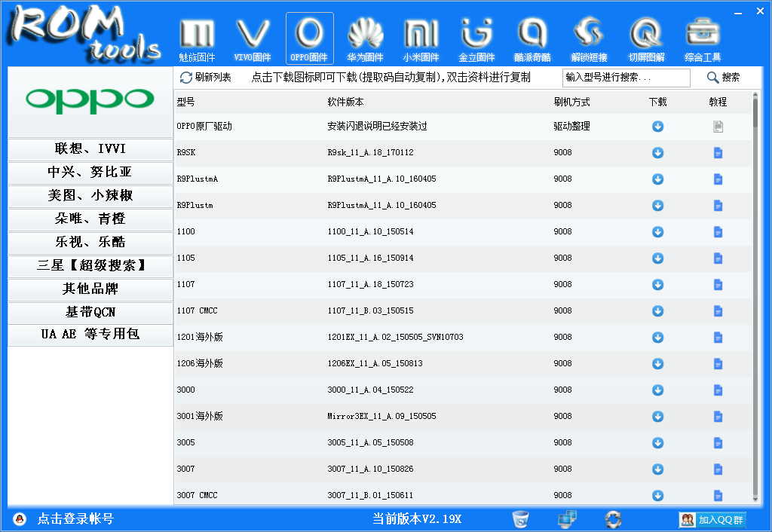Image resolution: width=772 pixels, height=532 pixels.
Task: Click the firmware list vertical scrollbar
Action: pos(755,297)
